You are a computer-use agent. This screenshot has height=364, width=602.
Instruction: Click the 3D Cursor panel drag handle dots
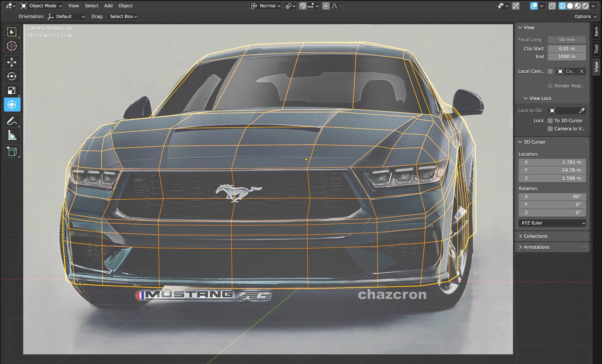click(585, 142)
